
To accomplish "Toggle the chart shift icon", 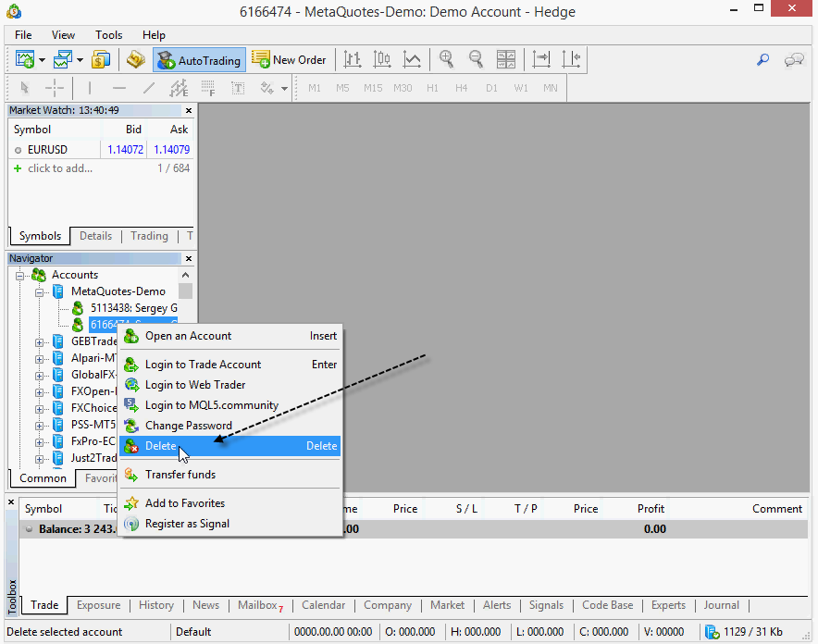I will [571, 60].
